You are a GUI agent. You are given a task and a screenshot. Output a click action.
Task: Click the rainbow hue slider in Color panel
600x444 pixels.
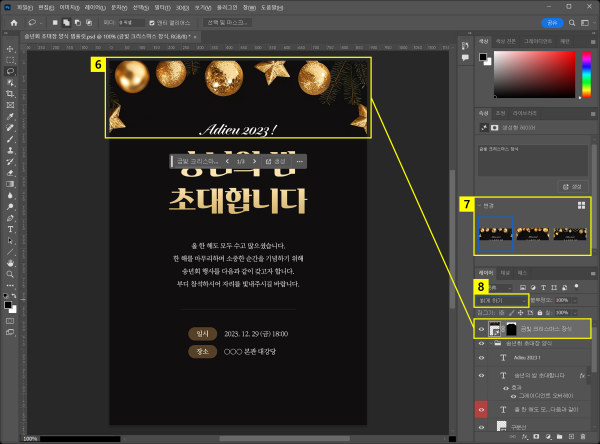pos(588,75)
